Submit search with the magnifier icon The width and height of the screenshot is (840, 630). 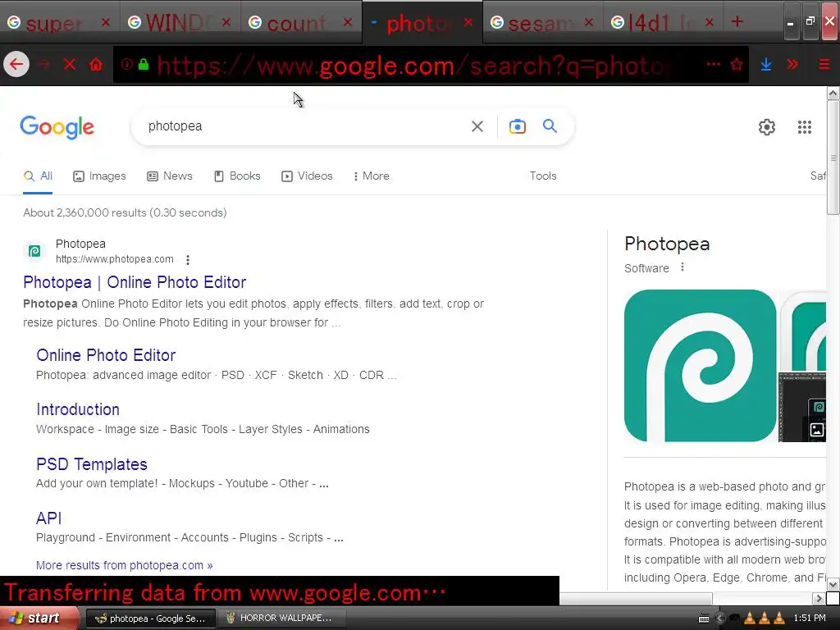coord(550,126)
